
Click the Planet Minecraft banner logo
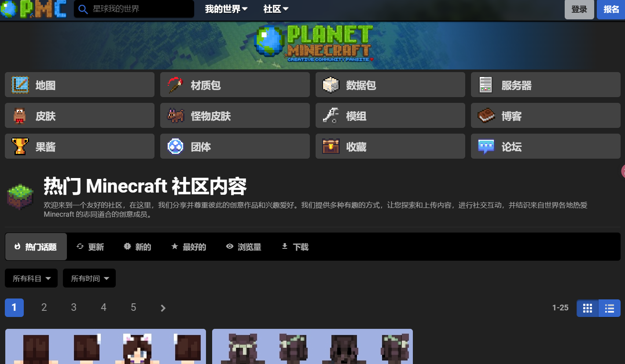(x=313, y=43)
